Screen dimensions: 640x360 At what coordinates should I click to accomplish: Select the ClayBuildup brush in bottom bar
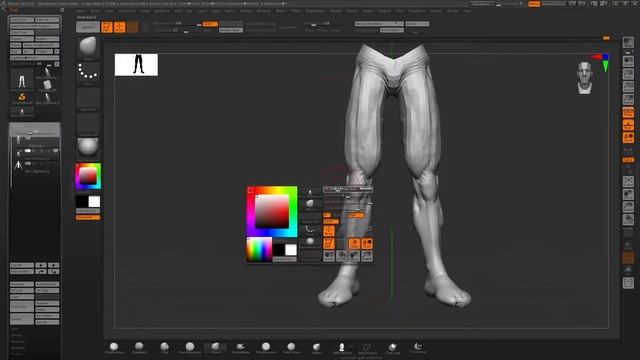114,348
